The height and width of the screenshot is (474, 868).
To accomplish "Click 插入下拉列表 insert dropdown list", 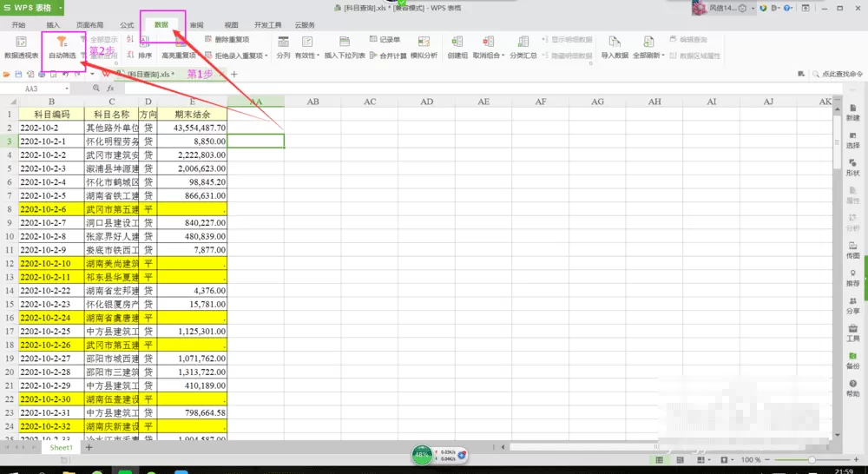I will click(x=345, y=48).
